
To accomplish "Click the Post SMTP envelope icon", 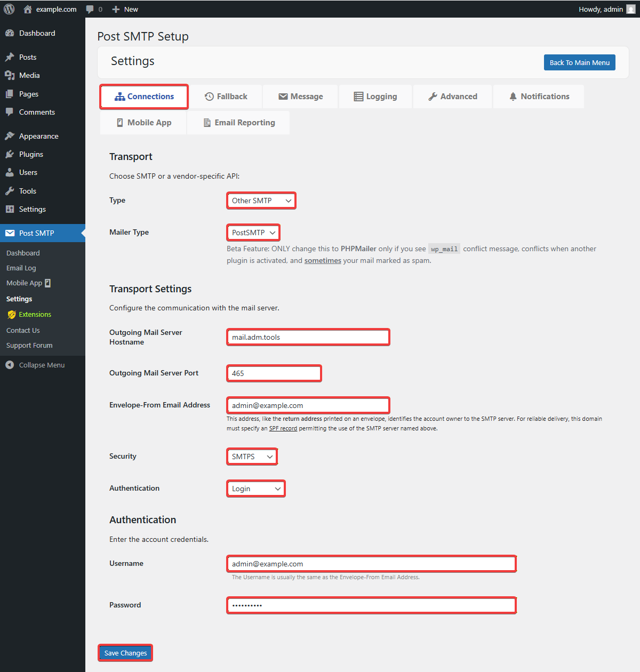I will coord(10,233).
